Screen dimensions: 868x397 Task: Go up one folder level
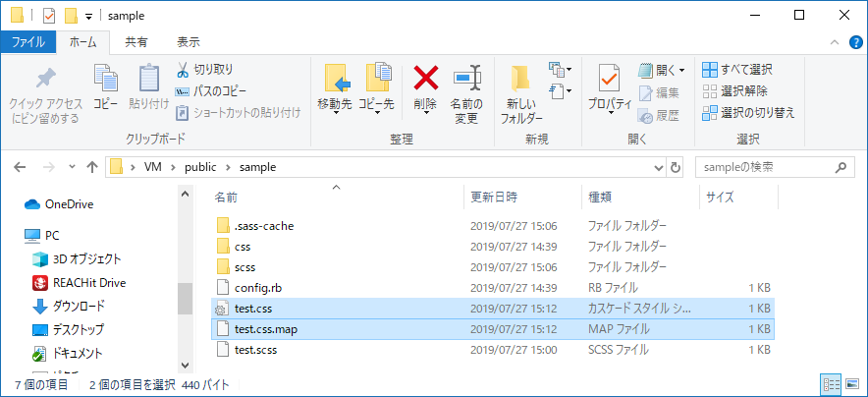pyautogui.click(x=92, y=167)
